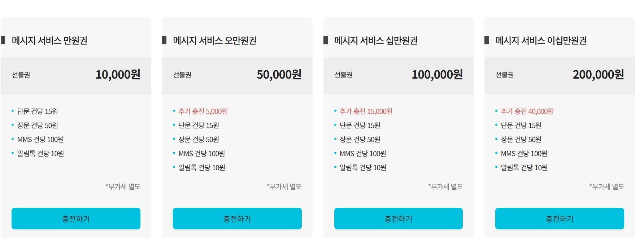Click 알림톡 건당 10원 in 만원권 card
Viewport: 644px width, 238px height.
[40, 154]
